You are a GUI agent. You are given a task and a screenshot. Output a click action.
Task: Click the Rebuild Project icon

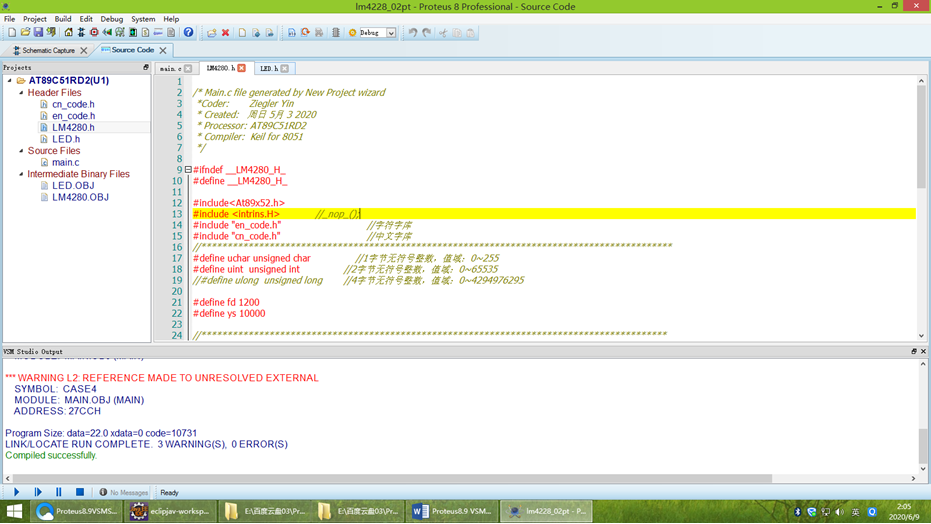[305, 33]
